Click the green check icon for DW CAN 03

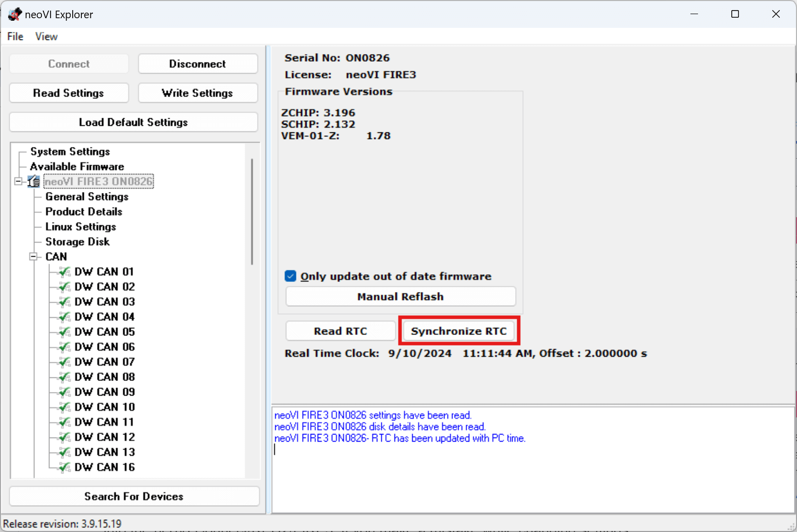coord(64,302)
